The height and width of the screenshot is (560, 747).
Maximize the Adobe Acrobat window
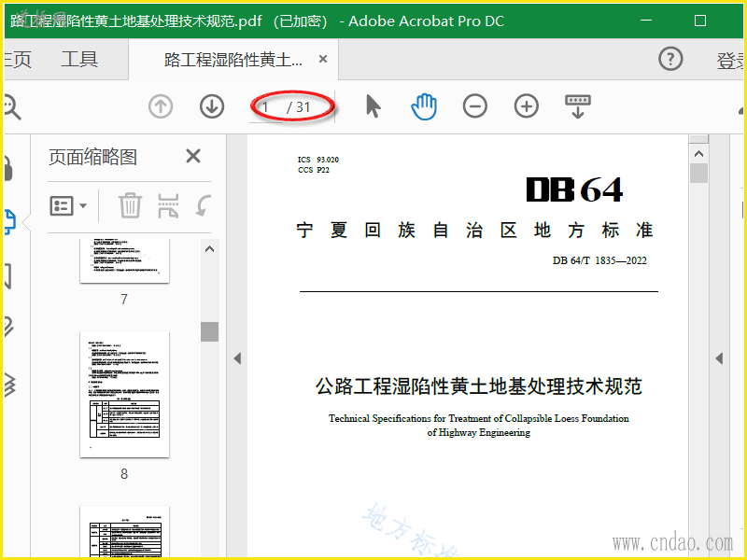coord(699,21)
